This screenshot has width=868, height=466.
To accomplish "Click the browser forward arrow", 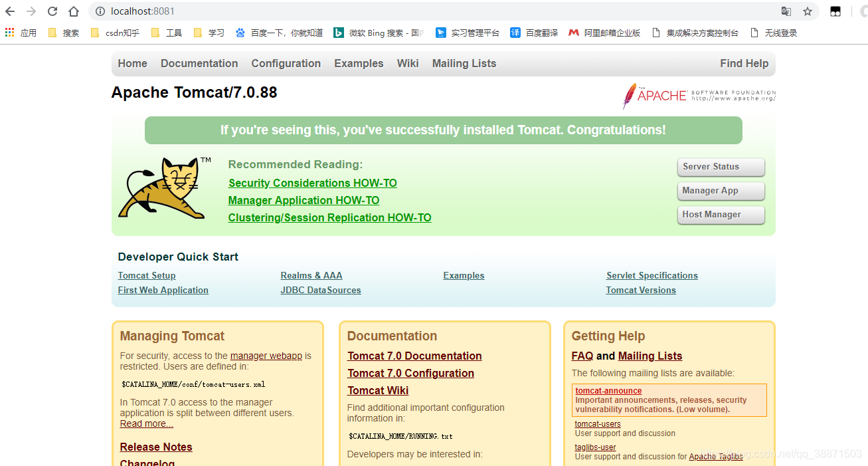I will 31,11.
